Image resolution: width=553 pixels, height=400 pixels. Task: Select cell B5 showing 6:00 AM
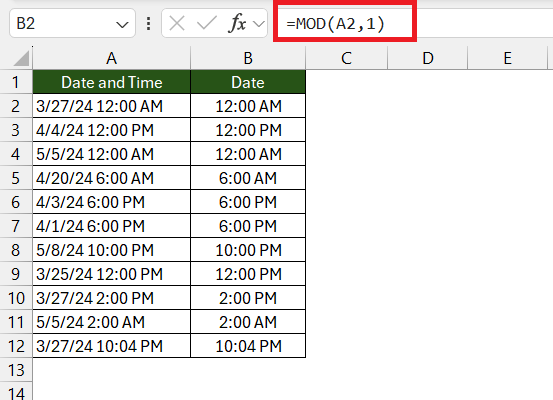point(248,178)
